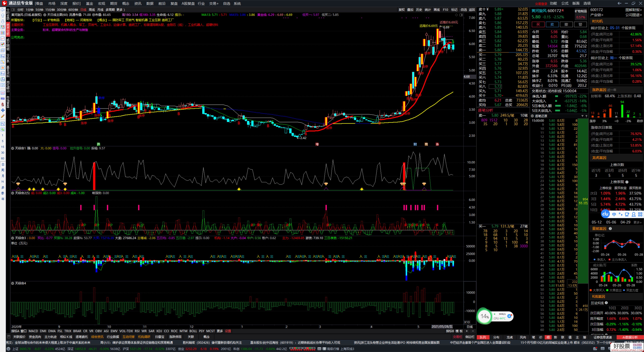Screen dimensions: 644x352
Task: Click the 警 alert button
Action: coord(580,24)
